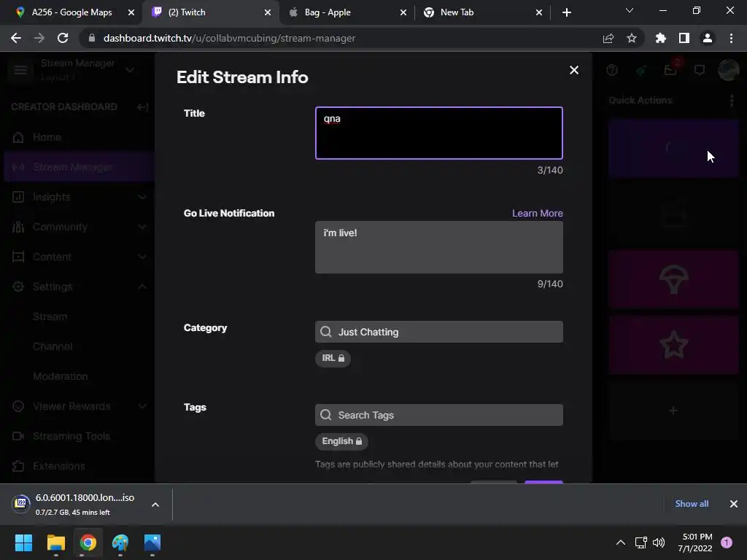Select the IRL locked tag chip

click(333, 358)
